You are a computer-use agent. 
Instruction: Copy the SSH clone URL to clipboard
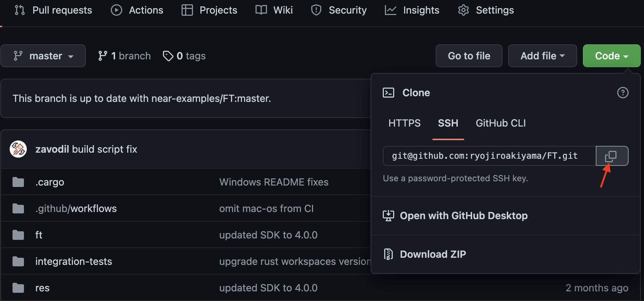[612, 156]
